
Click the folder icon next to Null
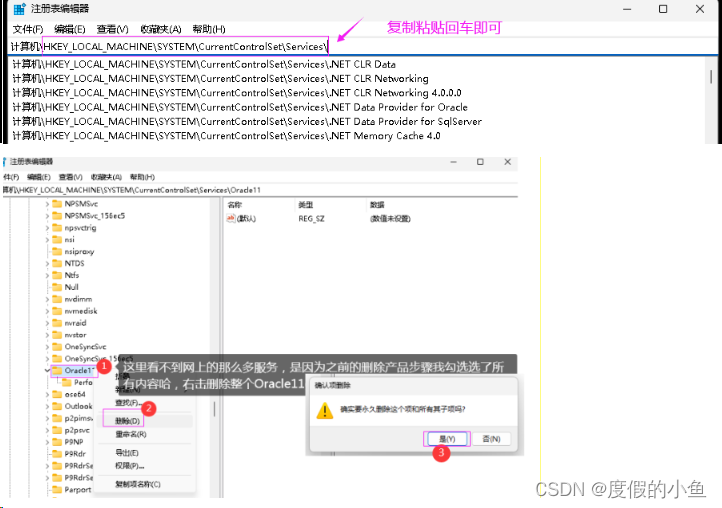(57, 287)
